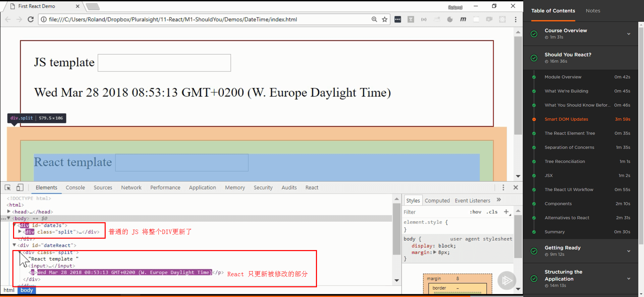Click the JS template text input
The image size is (644, 297).
coord(164,63)
